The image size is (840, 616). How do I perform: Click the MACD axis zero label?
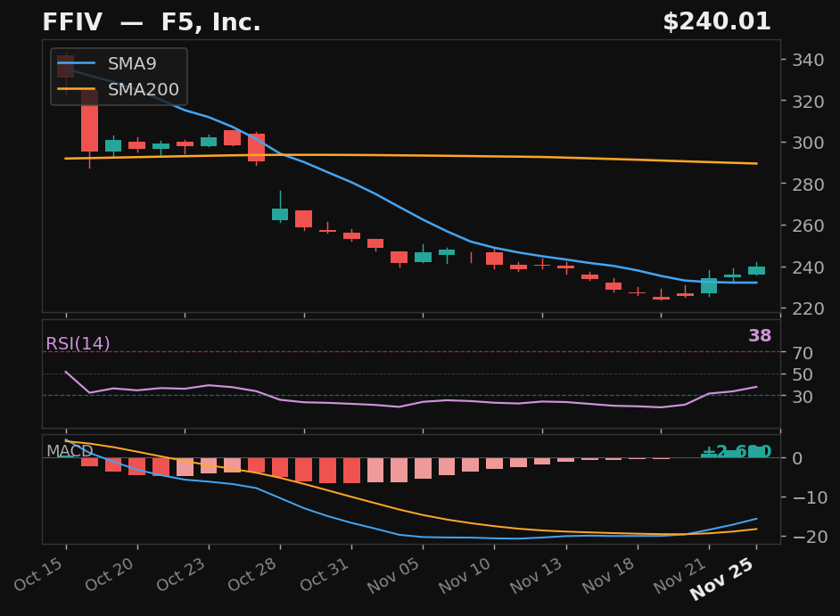798,458
